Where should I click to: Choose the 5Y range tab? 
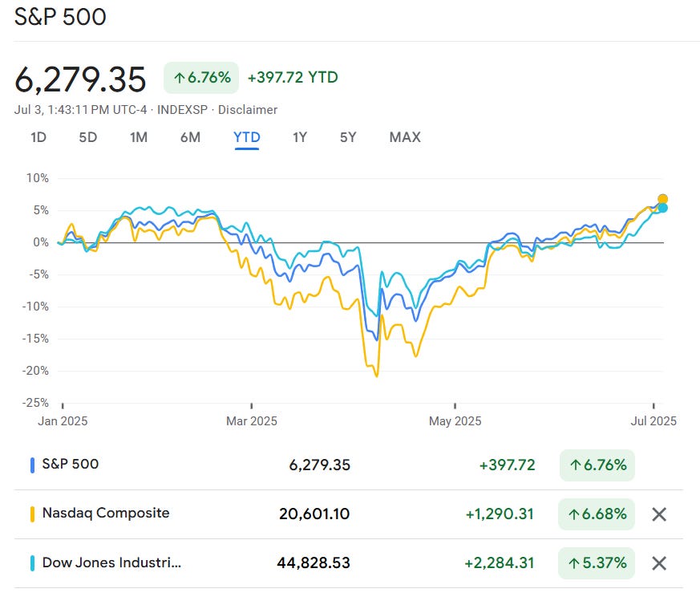point(348,137)
